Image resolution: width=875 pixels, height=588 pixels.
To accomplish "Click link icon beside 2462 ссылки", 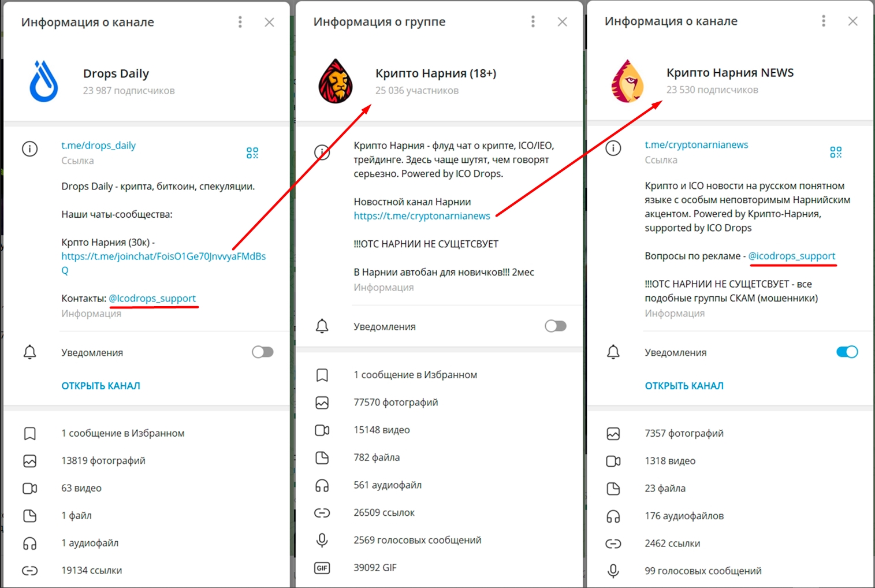I will tap(613, 544).
